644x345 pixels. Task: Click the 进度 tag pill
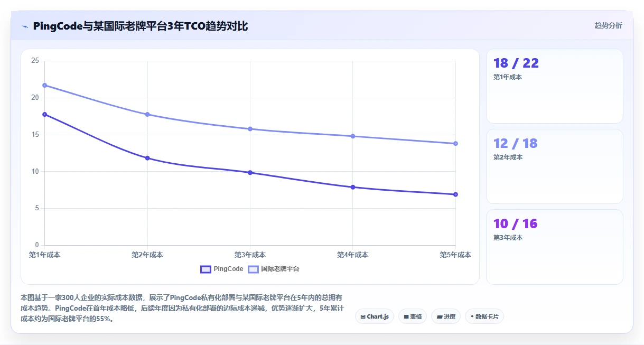446,316
